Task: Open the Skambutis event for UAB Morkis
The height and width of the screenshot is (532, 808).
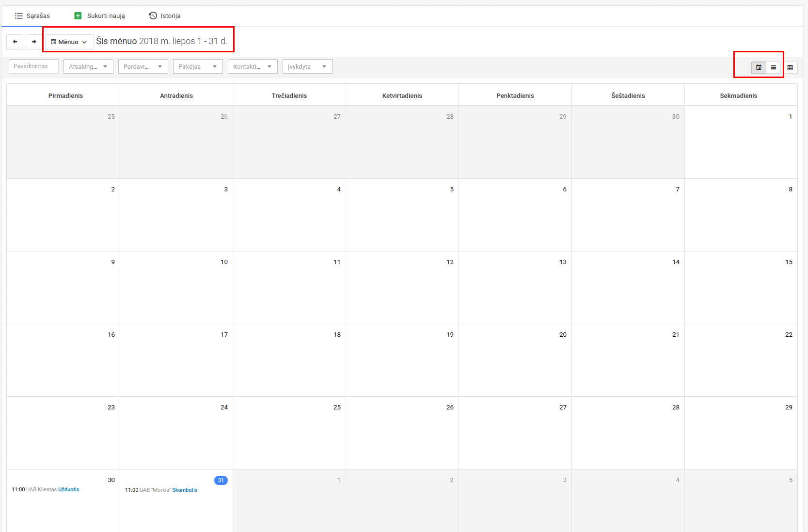Action: (185, 490)
